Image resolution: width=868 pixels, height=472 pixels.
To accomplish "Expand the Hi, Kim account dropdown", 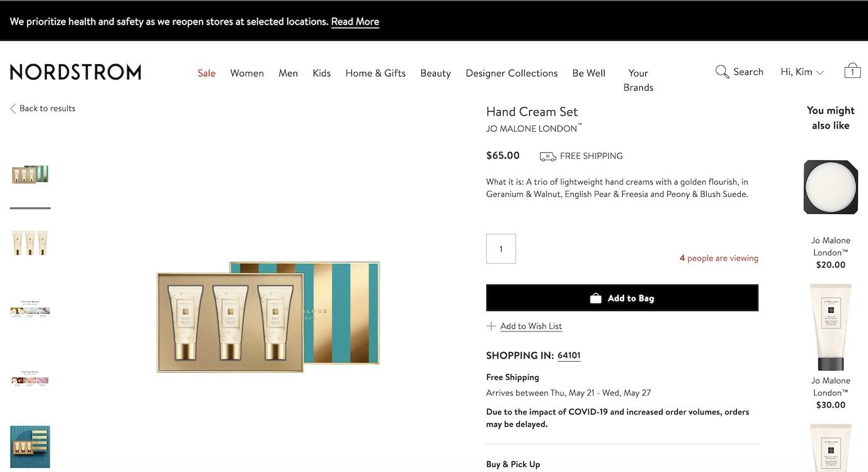I will (x=802, y=72).
